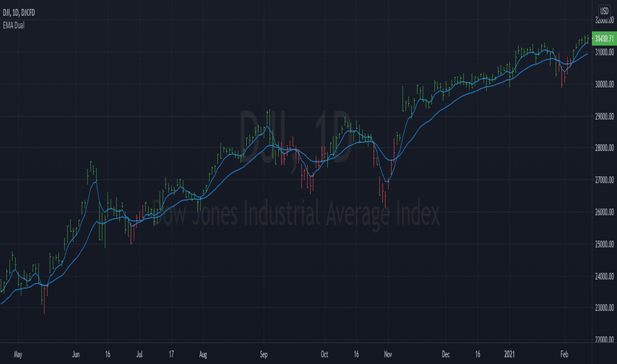Select the EMA Dual indicator label
Screen dimensions: 617x364
pos(13,25)
